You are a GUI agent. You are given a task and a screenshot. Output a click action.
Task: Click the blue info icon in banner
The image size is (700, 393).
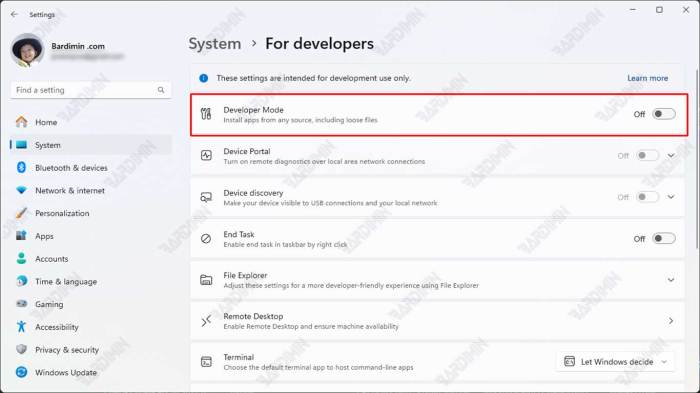coord(204,78)
